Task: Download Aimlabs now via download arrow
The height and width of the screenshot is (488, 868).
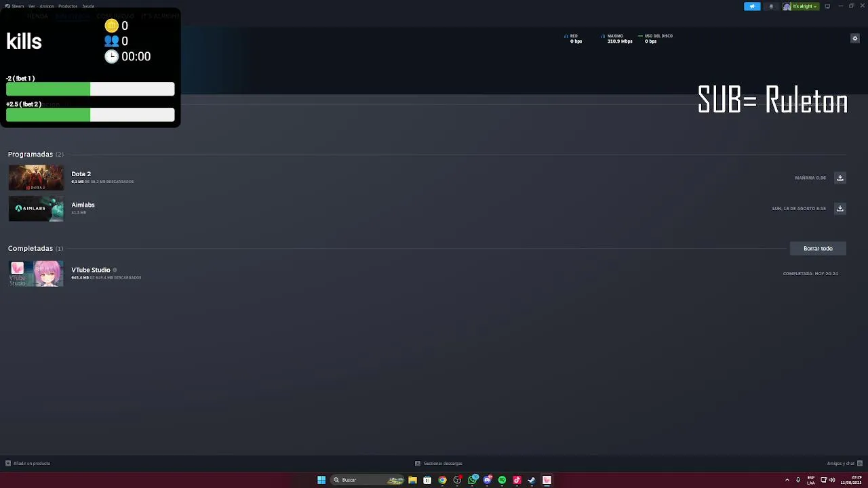Action: click(x=840, y=208)
